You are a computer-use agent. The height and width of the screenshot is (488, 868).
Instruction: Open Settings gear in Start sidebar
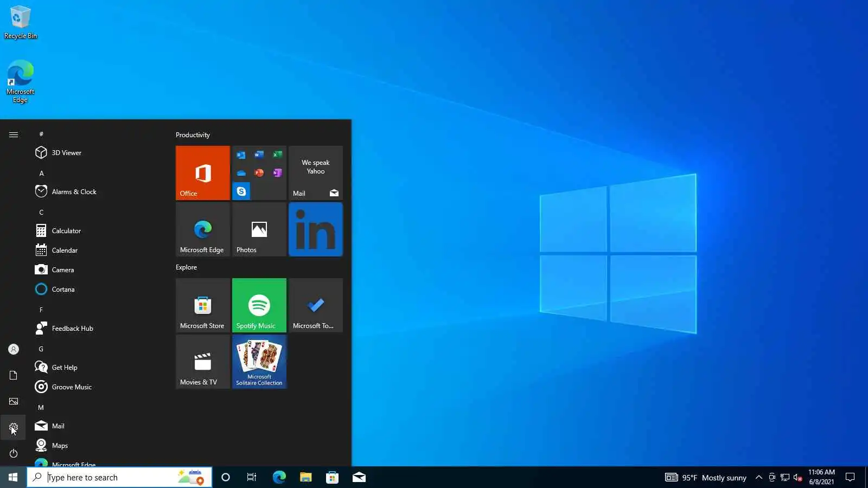[x=14, y=427]
